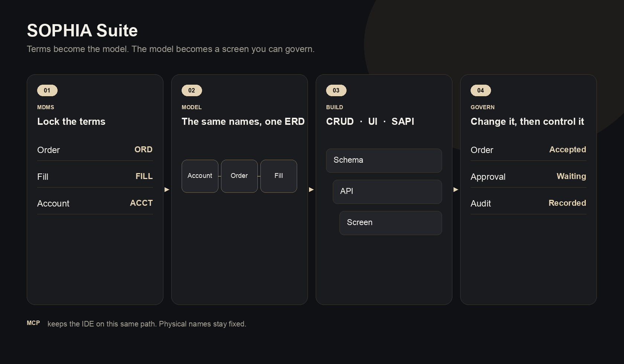The width and height of the screenshot is (624, 364).
Task: Click the 'Lock the terms' heading
Action: 71,121
